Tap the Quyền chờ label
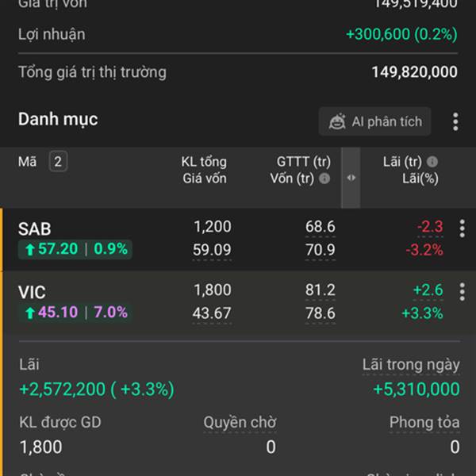The height and width of the screenshot is (476, 476). click(240, 422)
